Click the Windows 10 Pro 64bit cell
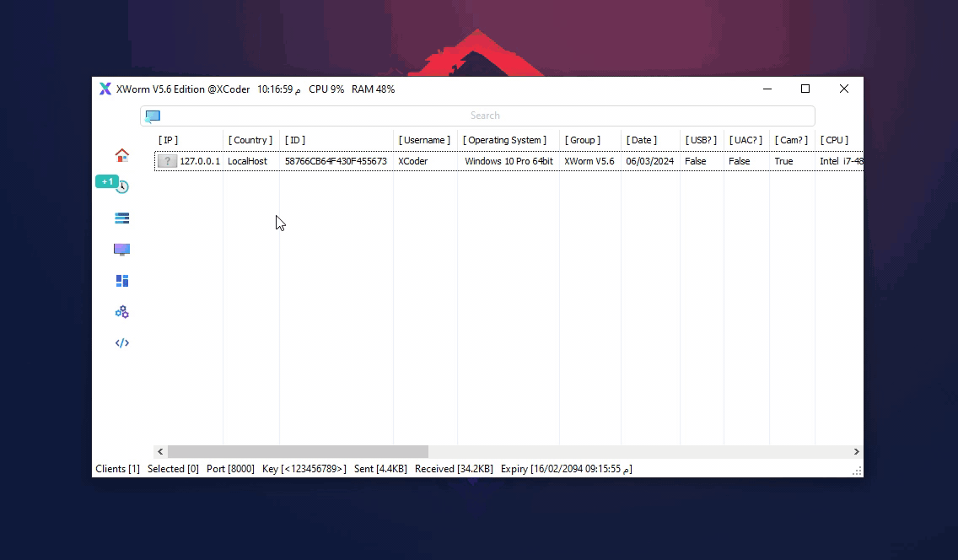This screenshot has height=560, width=958. 509,161
